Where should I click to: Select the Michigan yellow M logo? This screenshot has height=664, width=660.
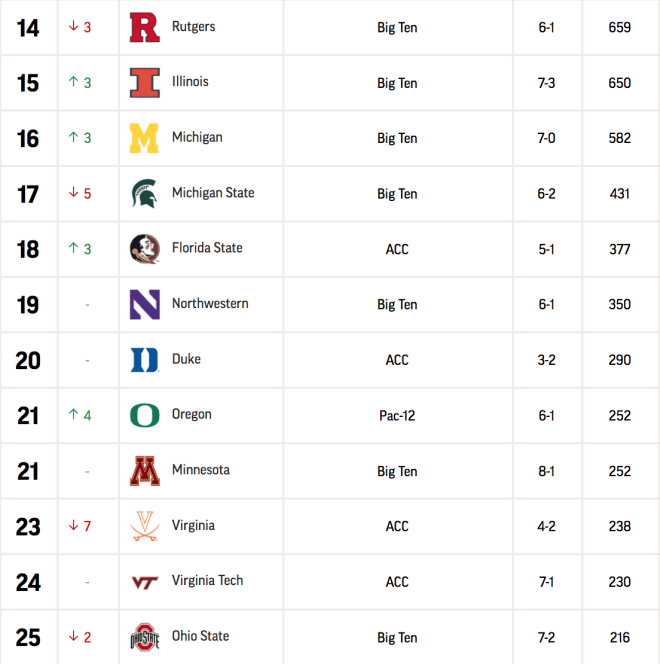(x=144, y=138)
